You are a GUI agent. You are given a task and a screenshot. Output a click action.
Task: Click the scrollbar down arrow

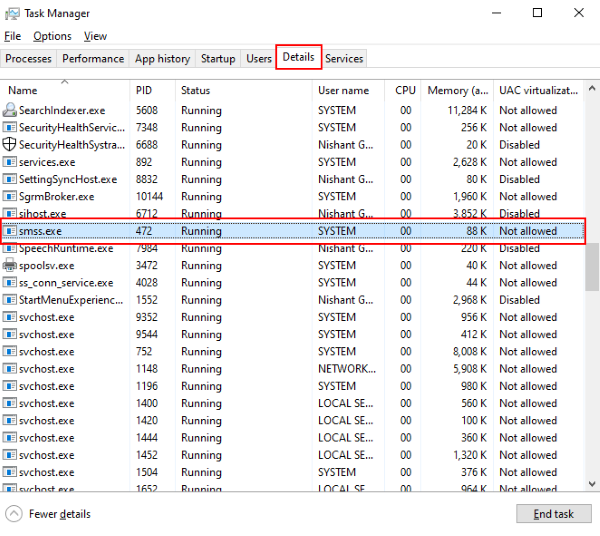click(592, 484)
